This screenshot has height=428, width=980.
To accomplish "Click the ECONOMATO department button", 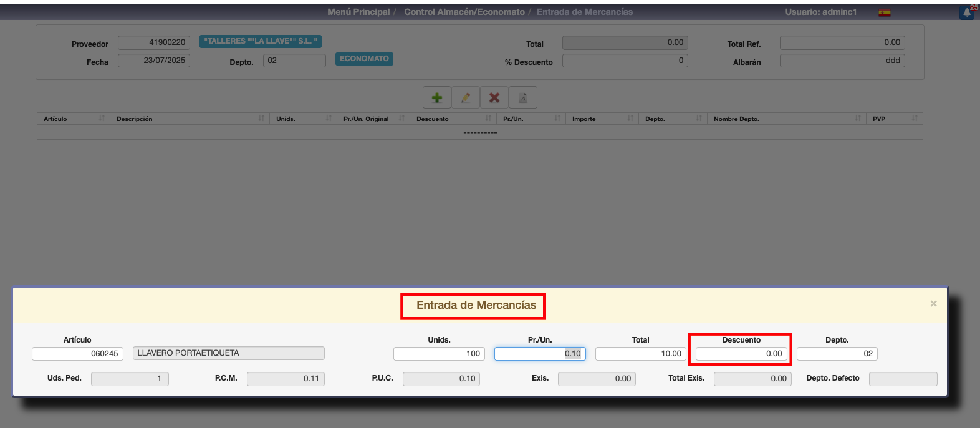I will [x=364, y=59].
